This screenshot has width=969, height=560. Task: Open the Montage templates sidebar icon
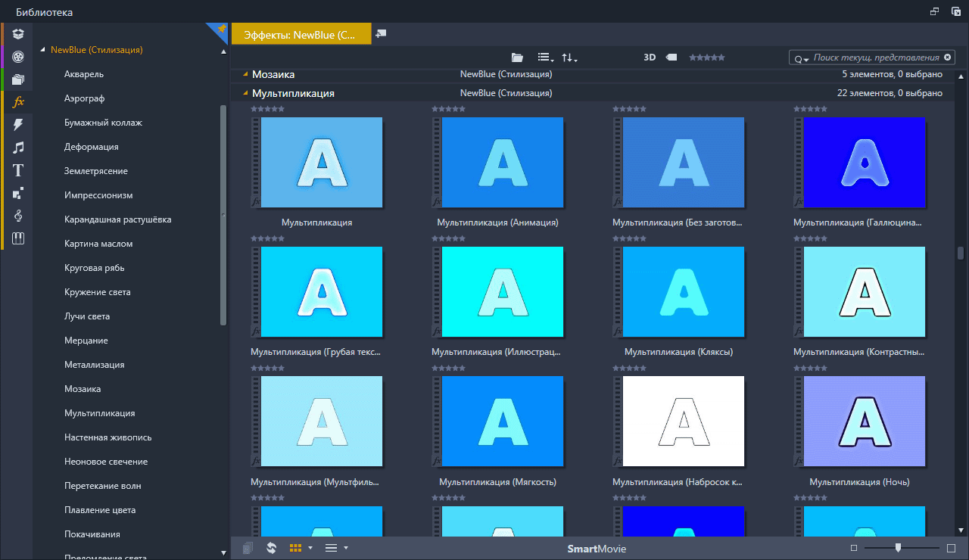tap(18, 193)
